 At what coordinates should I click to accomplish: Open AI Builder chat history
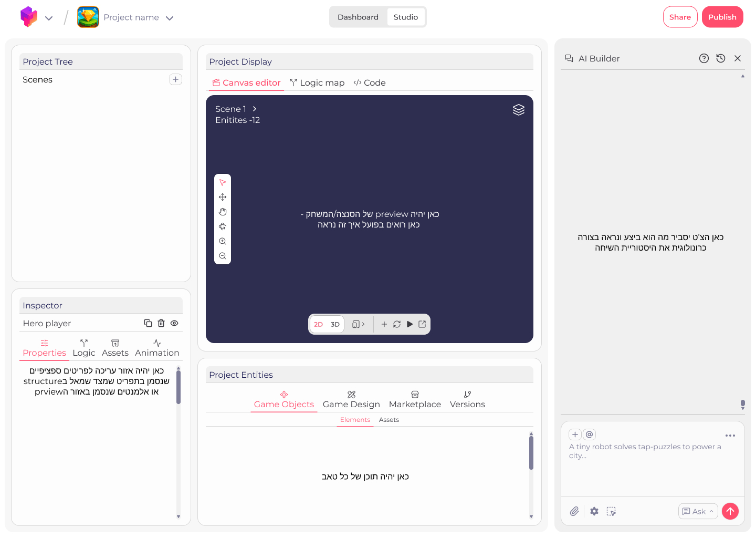coord(720,58)
